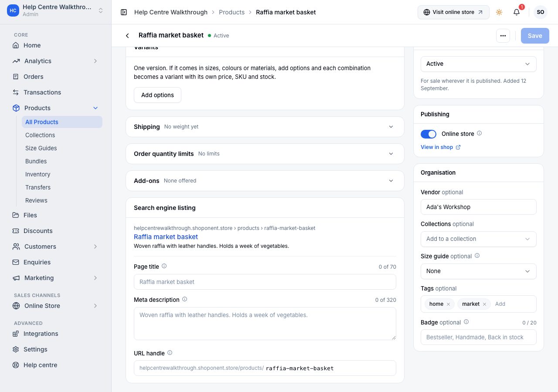Open Files in the sidebar
This screenshot has width=558, height=392.
(x=56, y=215)
